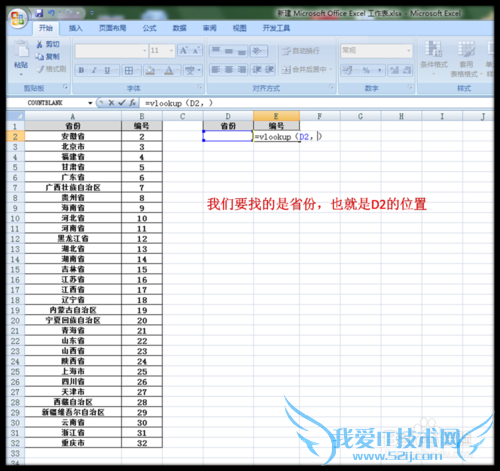Viewport: 500px width, 471px height.
Task: Toggle middle vertical alignment
Action: click(229, 51)
